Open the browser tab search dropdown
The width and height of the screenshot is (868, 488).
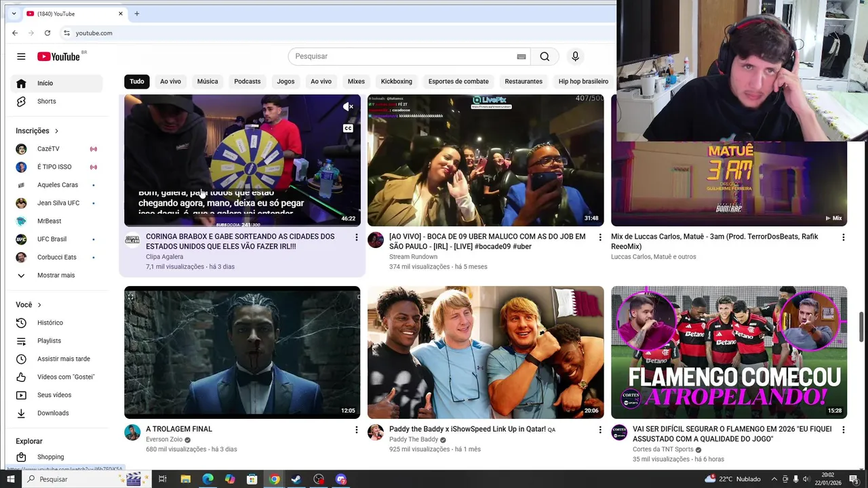coord(14,14)
